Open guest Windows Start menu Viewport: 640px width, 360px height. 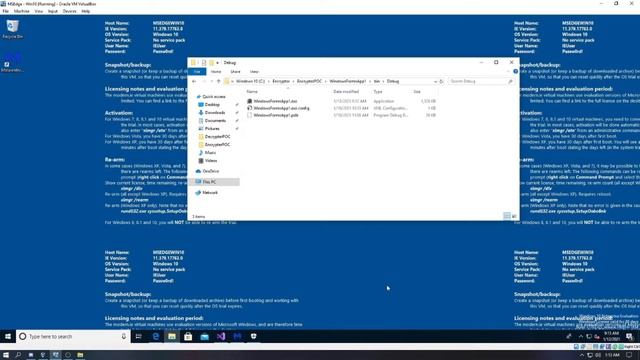click(x=8, y=336)
